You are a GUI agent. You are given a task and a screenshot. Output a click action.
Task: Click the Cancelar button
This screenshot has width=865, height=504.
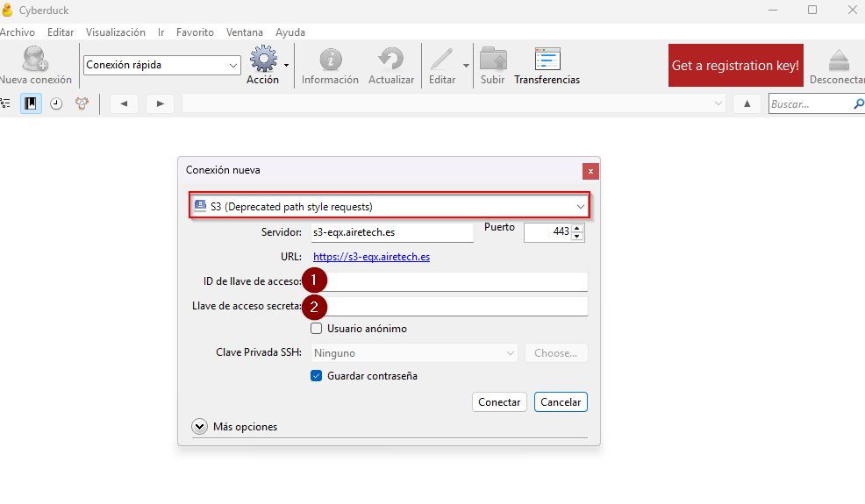coord(561,402)
